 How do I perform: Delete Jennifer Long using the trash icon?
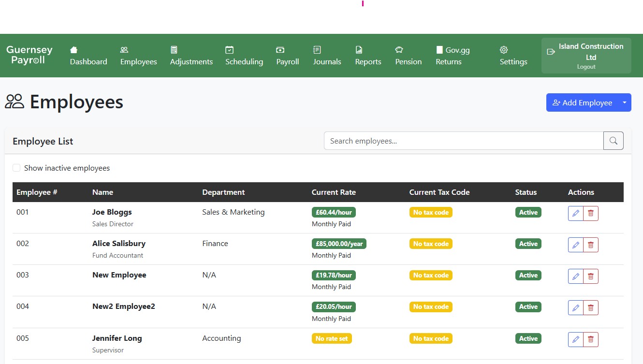[590, 339]
